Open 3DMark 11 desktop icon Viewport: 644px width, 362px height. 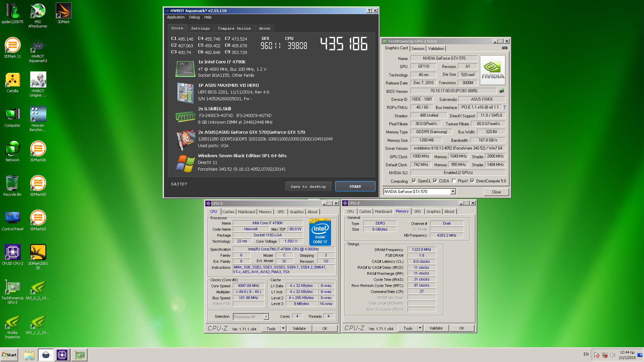[12, 48]
